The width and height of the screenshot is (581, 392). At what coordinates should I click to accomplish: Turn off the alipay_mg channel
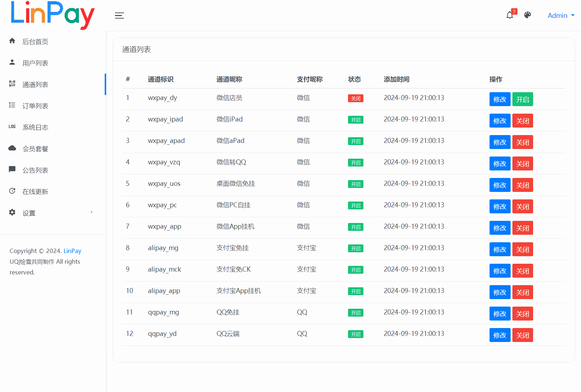click(522, 249)
